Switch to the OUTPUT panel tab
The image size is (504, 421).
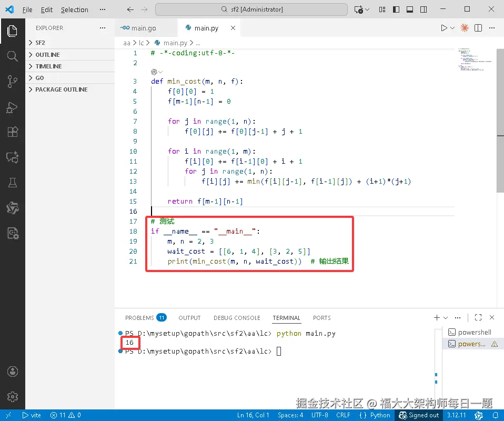189,318
